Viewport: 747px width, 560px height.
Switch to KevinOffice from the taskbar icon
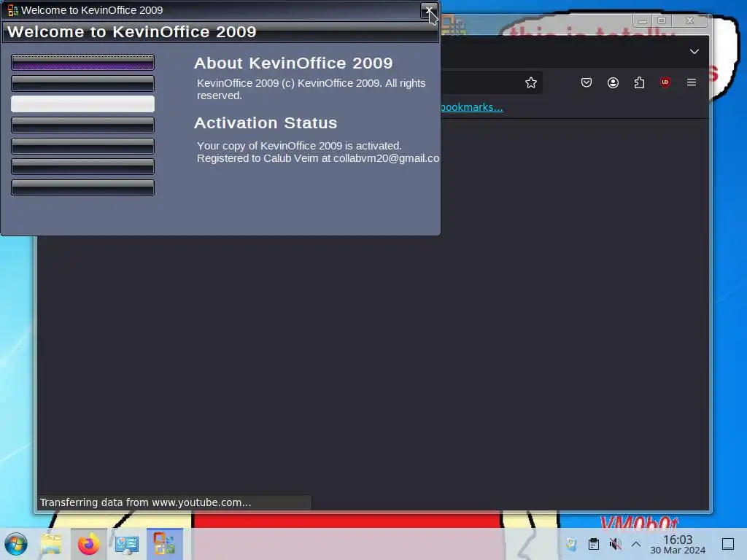164,544
